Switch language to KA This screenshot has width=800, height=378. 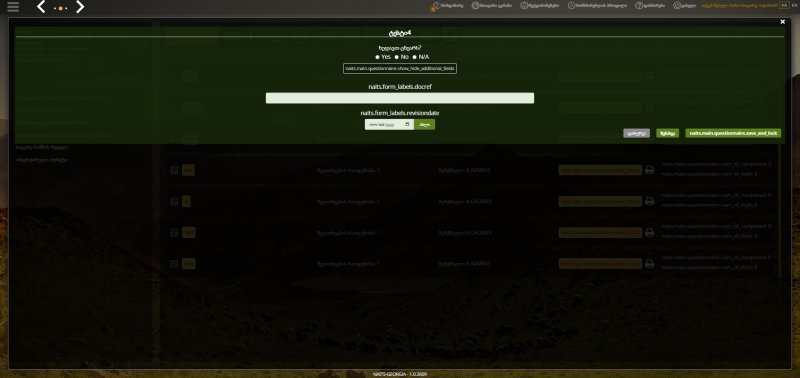pyautogui.click(x=784, y=5)
